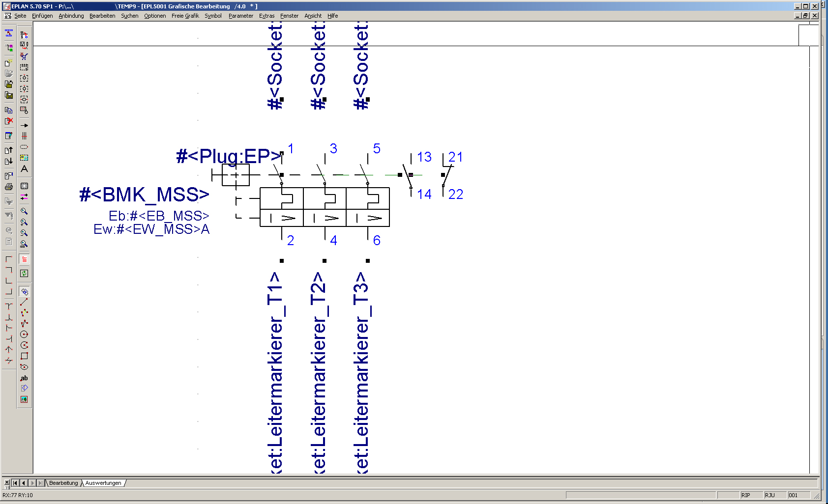Image resolution: width=828 pixels, height=504 pixels.
Task: Toggle the pressed chain-link tool button
Action: point(24,291)
